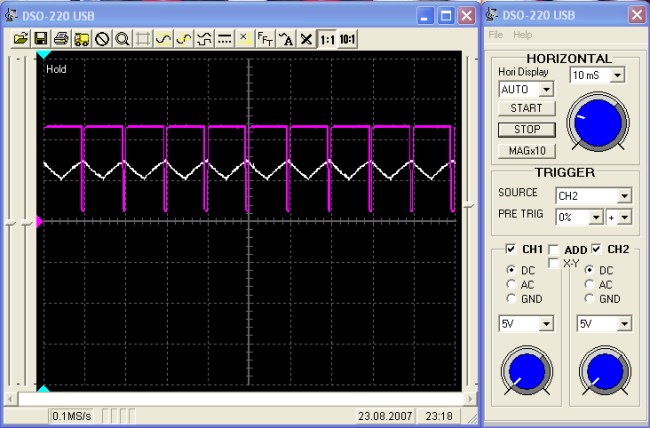Select AC coupling for CH1
Screen dimensions: 650x428
(513, 284)
